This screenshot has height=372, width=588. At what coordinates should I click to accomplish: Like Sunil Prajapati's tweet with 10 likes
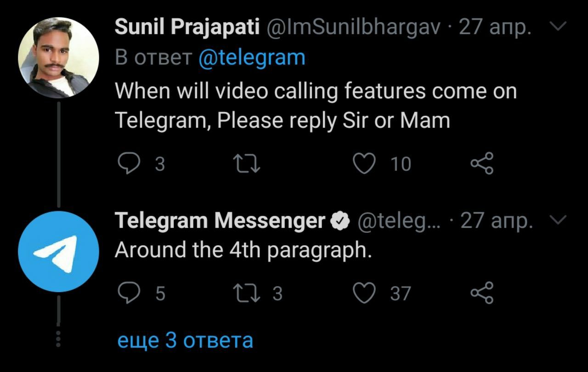coord(365,163)
